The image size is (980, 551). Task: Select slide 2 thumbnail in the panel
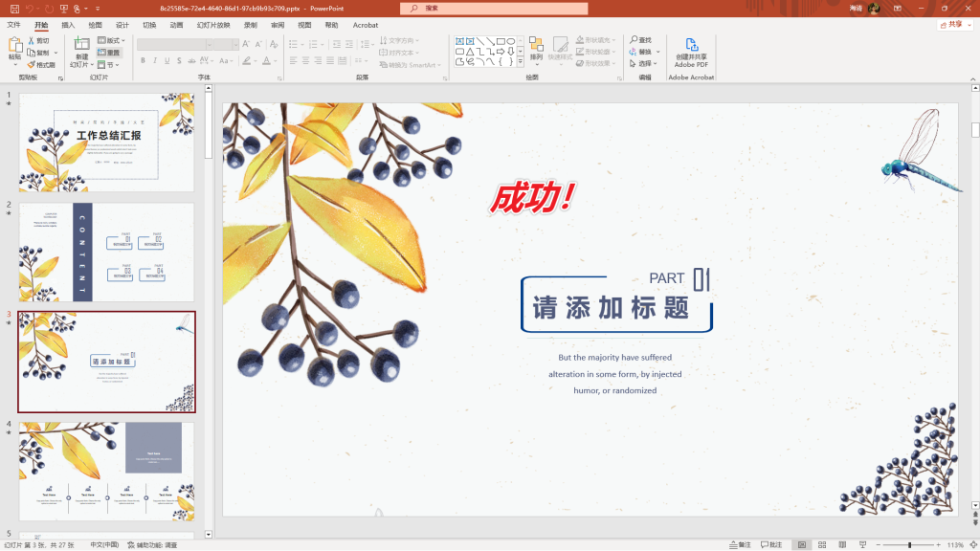click(106, 252)
